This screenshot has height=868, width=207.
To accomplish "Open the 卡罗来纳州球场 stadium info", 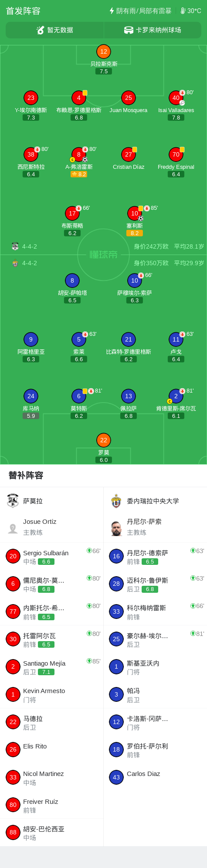I will pos(153,30).
